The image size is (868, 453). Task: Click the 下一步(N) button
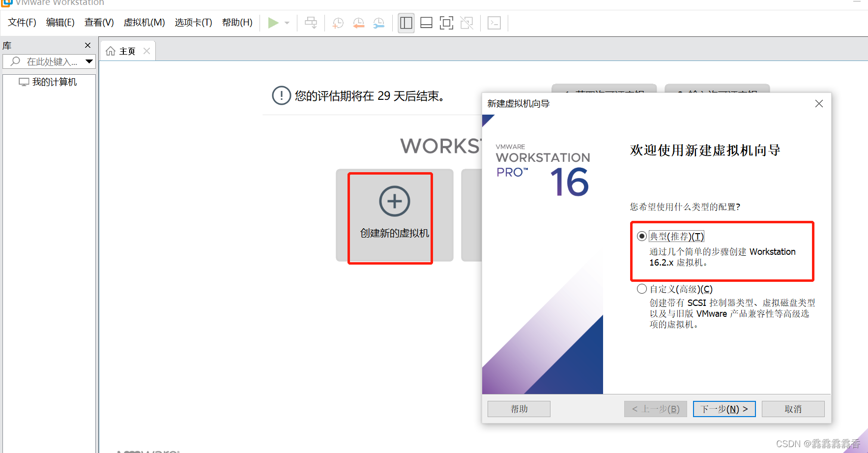click(x=724, y=409)
